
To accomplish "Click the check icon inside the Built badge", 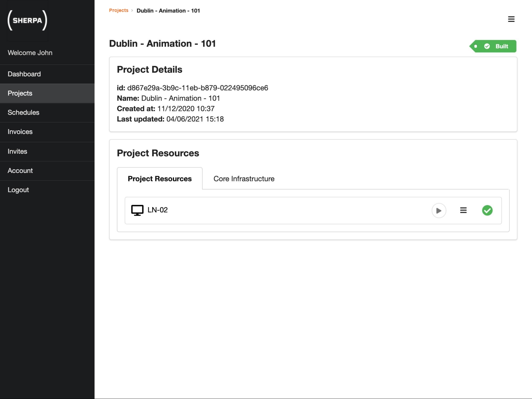I will click(487, 46).
